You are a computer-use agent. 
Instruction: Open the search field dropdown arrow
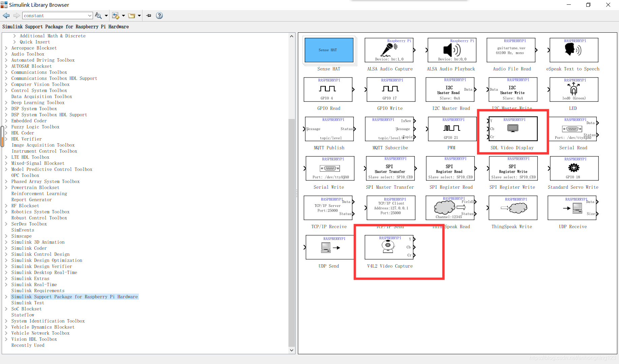pos(90,16)
